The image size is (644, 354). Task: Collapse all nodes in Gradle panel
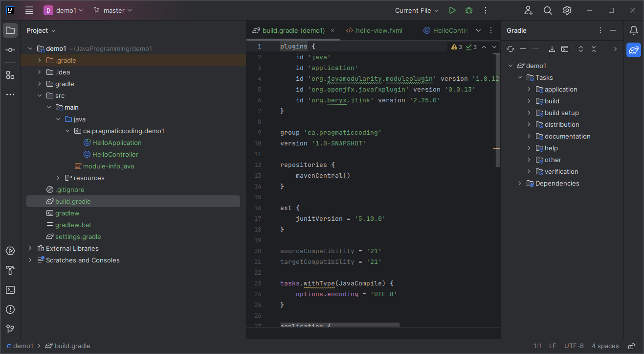point(594,49)
